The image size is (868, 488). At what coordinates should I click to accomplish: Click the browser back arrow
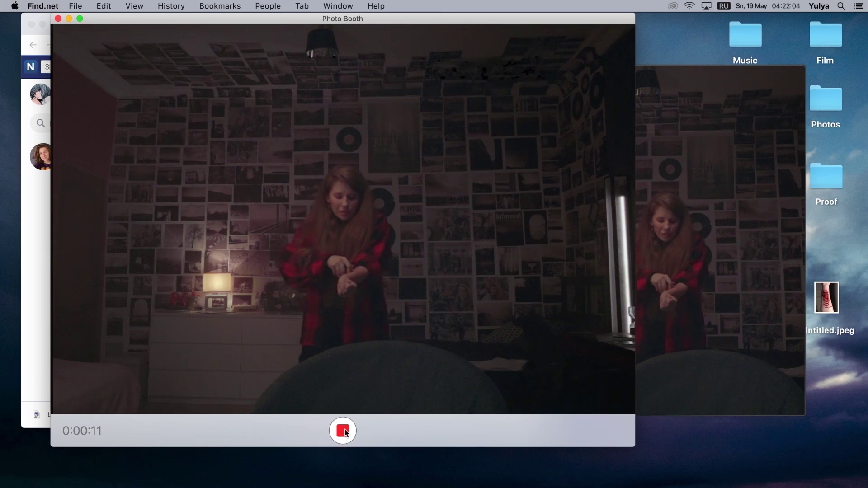click(33, 45)
